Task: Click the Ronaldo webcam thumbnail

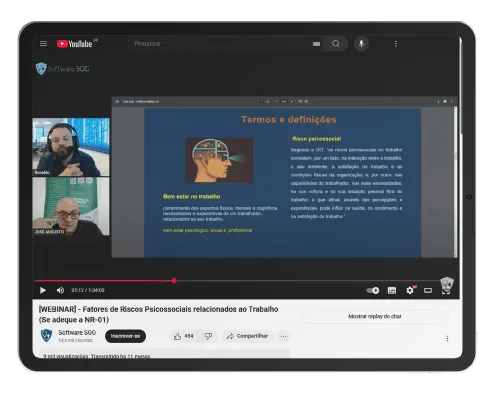Action: click(x=71, y=147)
